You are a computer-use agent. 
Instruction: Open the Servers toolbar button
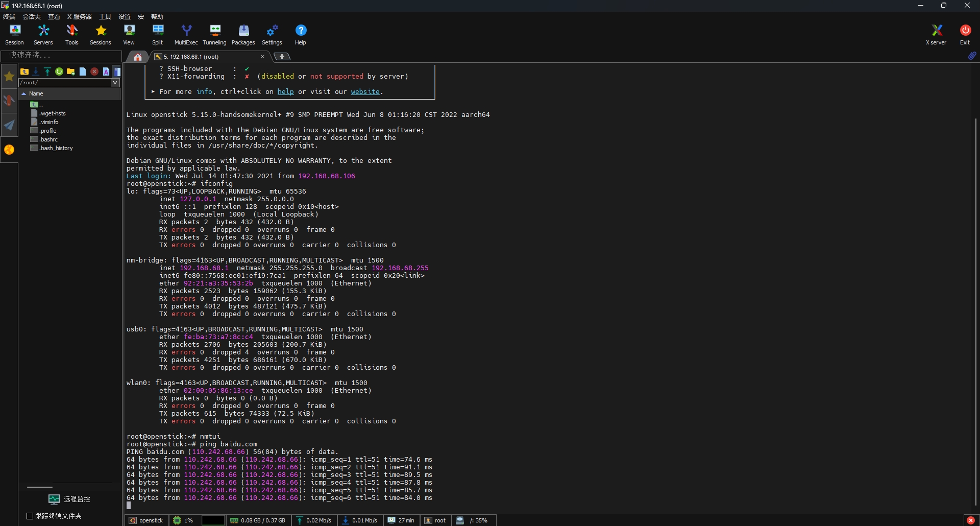coord(43,35)
